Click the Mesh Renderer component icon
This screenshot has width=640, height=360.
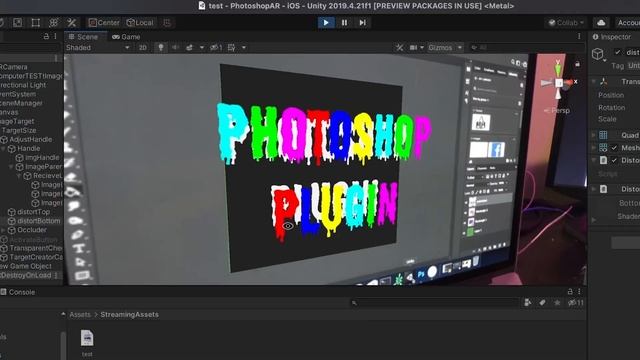(x=603, y=148)
